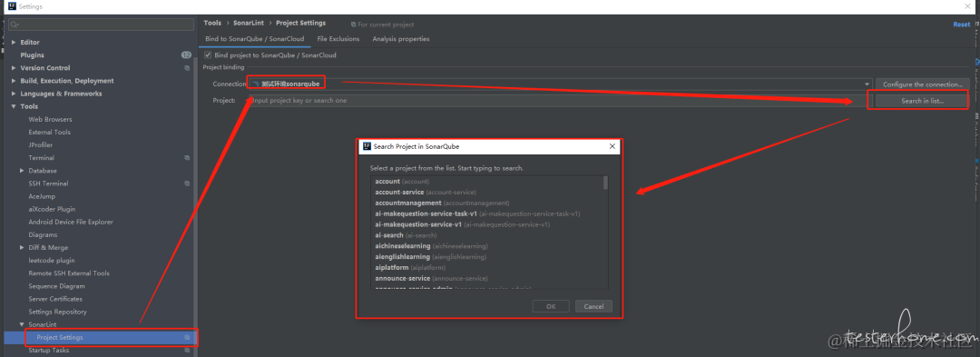Expand Build, Execution, Deployment section
This screenshot has width=980, height=357.
(x=14, y=81)
